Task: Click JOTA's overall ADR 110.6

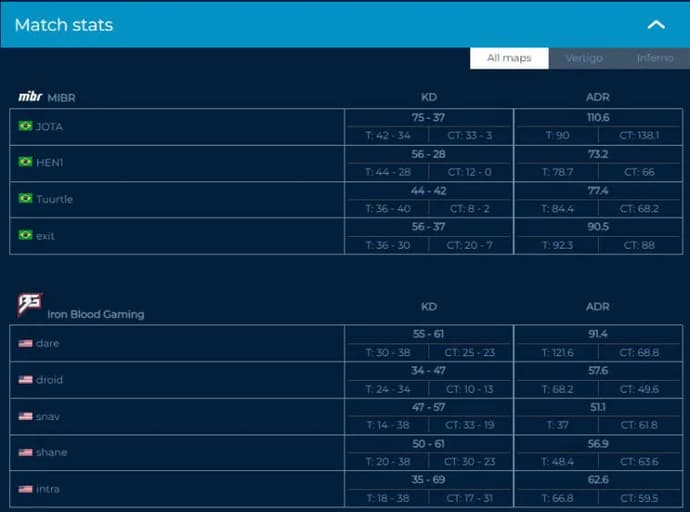Action: 598,117
